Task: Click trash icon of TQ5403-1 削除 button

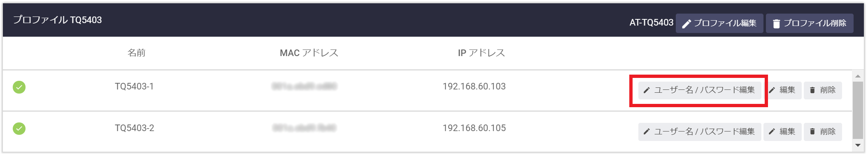Action: point(812,90)
